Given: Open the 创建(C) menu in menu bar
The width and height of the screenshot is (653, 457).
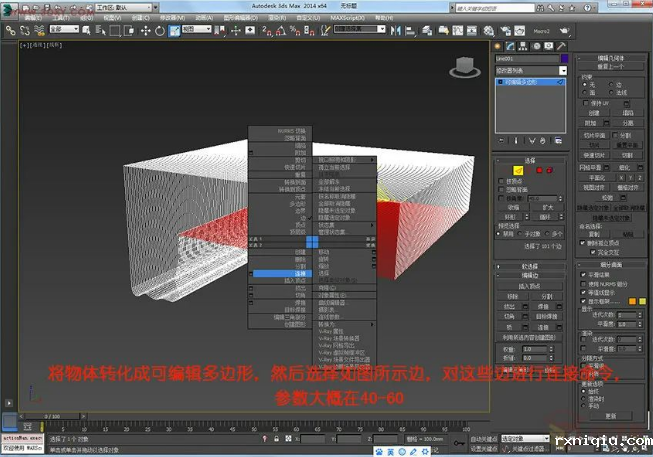Looking at the screenshot, I should 140,18.
